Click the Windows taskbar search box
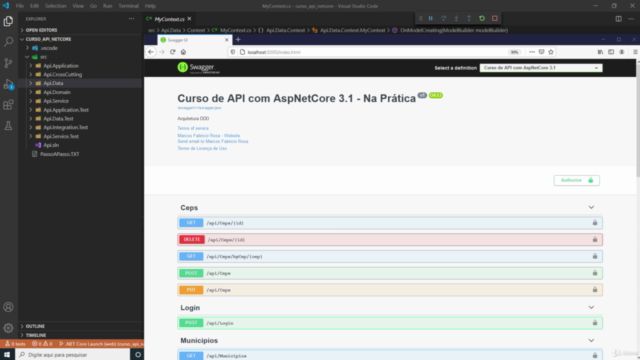Screen dimensions: 640x360 click(73, 355)
